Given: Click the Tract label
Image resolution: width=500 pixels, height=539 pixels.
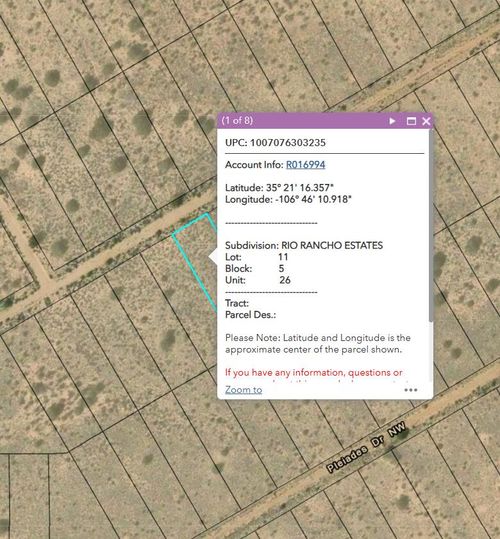Looking at the screenshot, I should coord(237,303).
